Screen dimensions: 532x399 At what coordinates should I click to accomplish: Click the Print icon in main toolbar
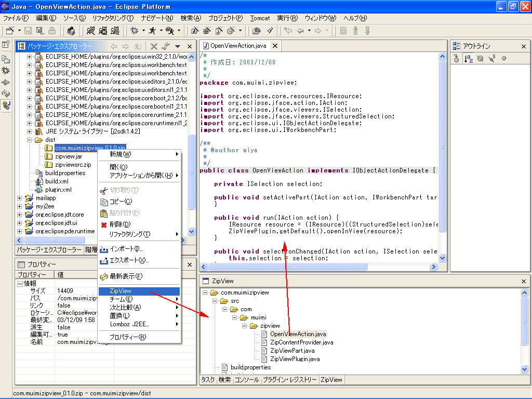(x=52, y=31)
